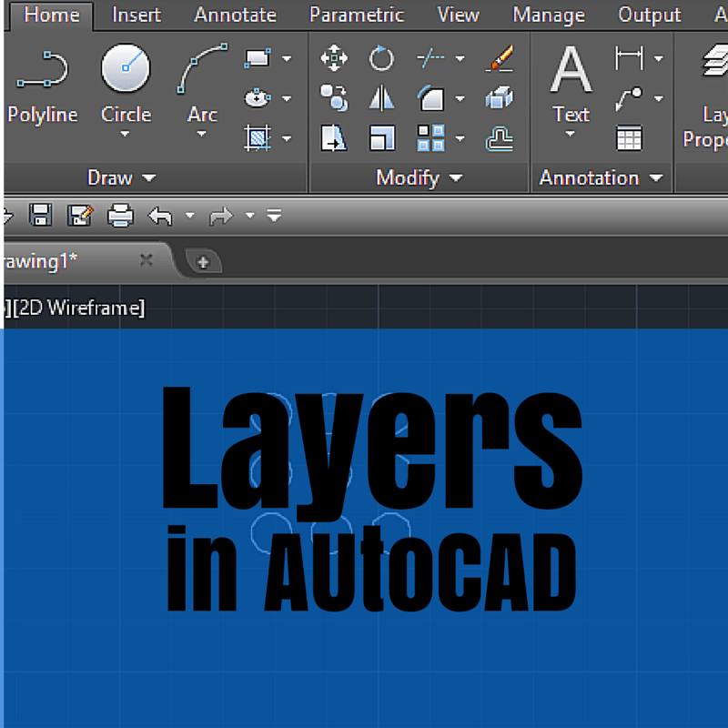Viewport: 728px width, 728px height.
Task: Open the Ellipse tool dropdown arrow
Action: [287, 98]
